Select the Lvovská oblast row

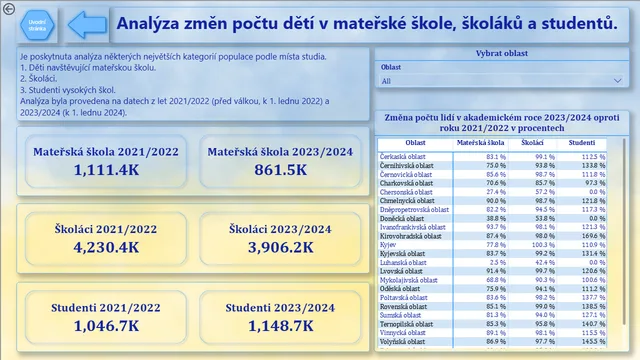[x=492, y=271]
